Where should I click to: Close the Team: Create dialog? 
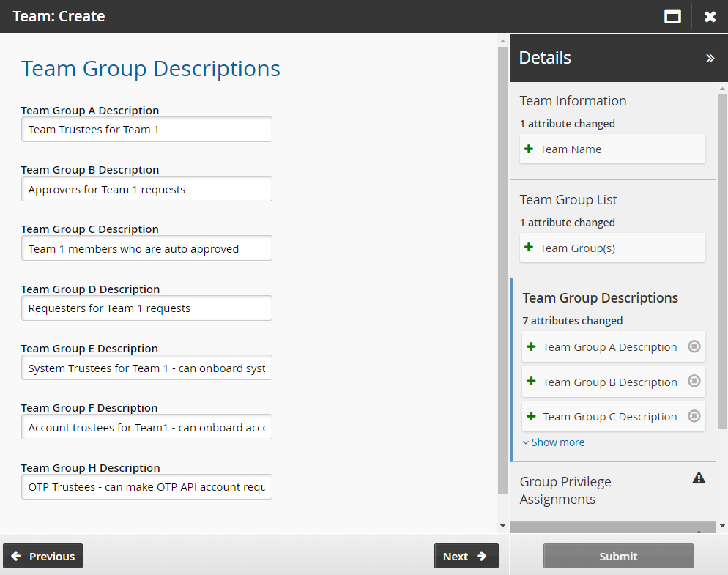tap(710, 16)
